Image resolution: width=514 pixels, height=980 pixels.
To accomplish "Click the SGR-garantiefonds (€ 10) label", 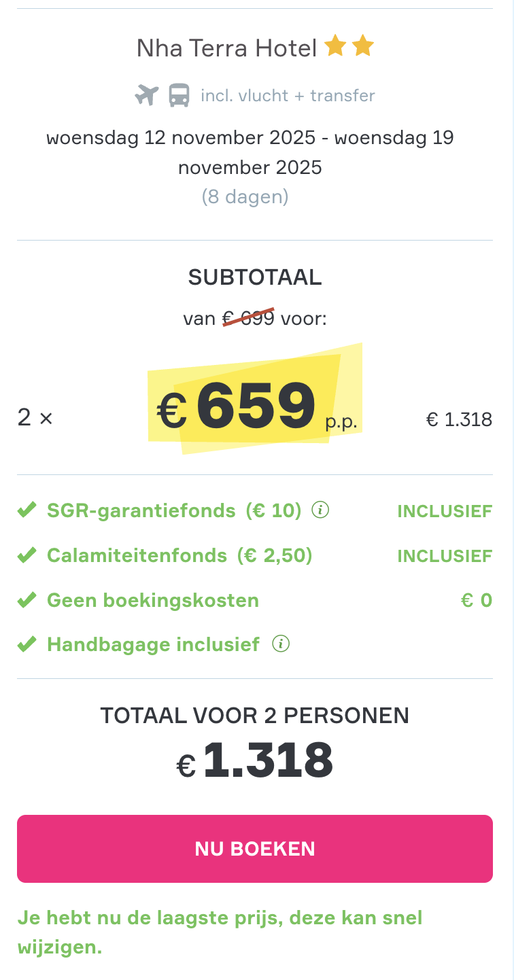I will coord(173,510).
